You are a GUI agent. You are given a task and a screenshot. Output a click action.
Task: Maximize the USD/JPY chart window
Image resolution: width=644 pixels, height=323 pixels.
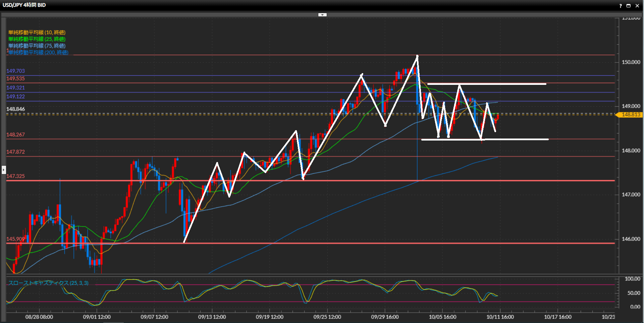629,6
